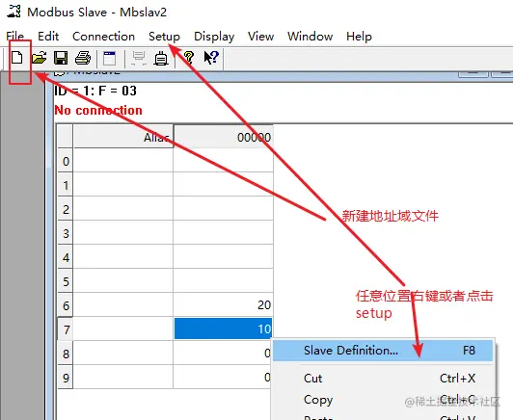Click the Disconnect toolbar icon
The image size is (513, 420).
[x=161, y=58]
